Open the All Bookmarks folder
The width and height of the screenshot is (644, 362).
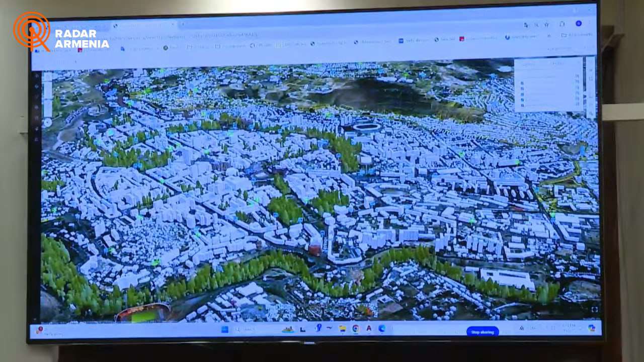[576, 35]
